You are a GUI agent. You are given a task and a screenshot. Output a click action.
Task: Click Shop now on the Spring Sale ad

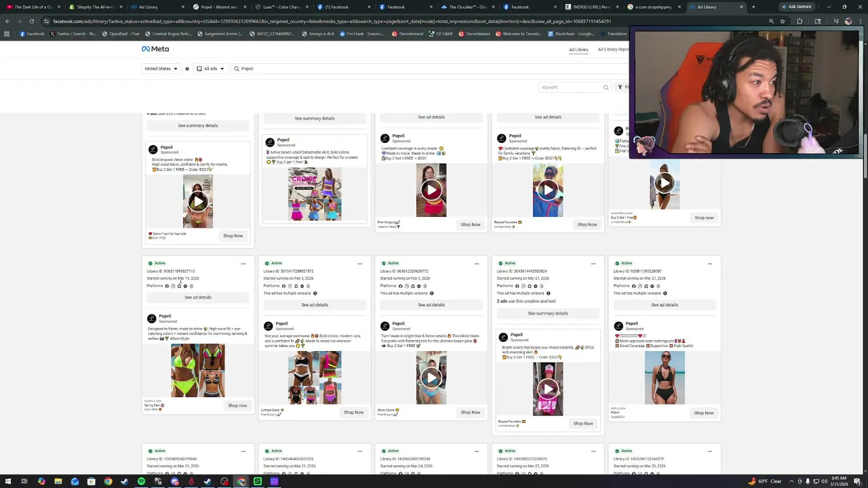pos(237,405)
